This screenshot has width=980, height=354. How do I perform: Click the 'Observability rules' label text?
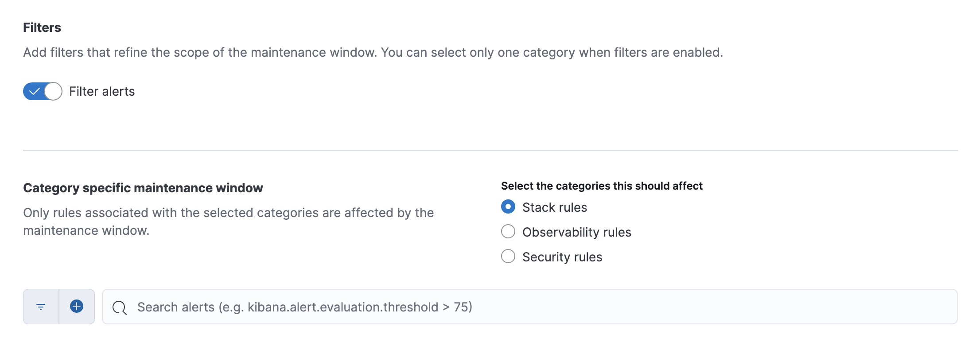point(577,232)
